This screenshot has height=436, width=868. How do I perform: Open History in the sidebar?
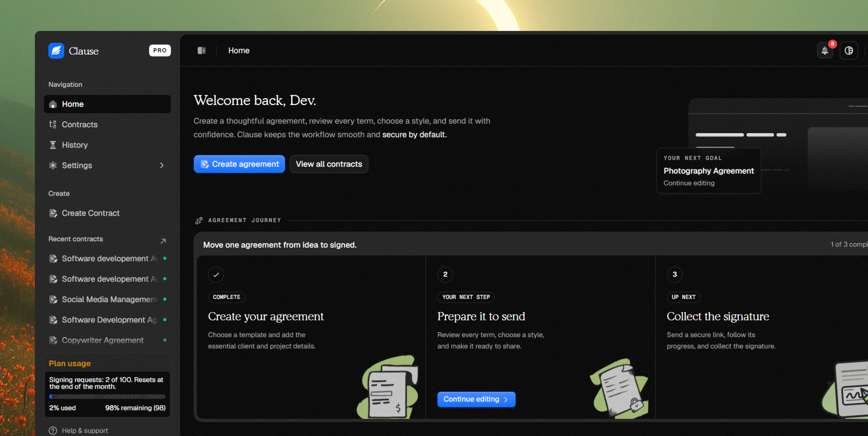tap(107, 145)
